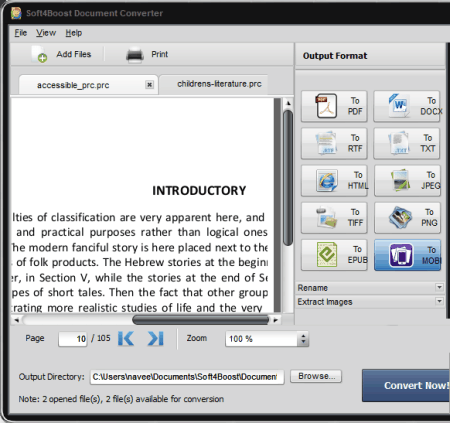Image resolution: width=450 pixels, height=423 pixels.
Task: Expand the Rename section
Action: [x=439, y=287]
